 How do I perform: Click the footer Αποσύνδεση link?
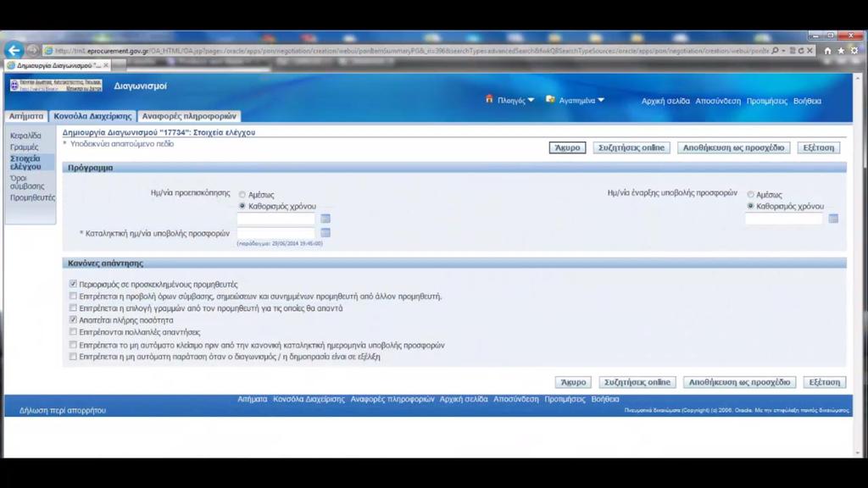pos(516,399)
